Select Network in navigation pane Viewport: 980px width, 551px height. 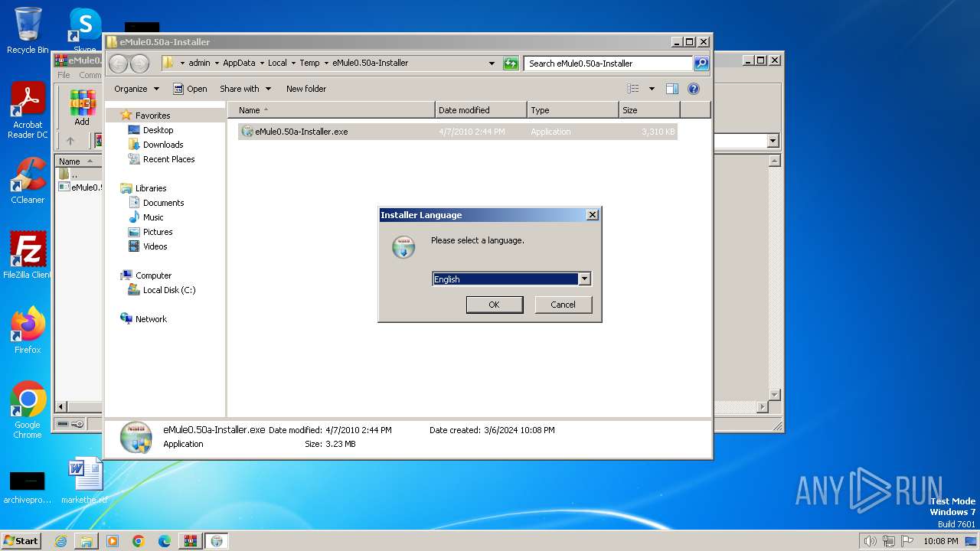[151, 319]
